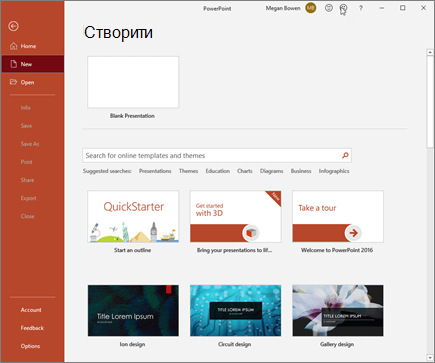This screenshot has width=435, height=363.
Task: Click the smiley face feedback icon
Action: [329, 8]
